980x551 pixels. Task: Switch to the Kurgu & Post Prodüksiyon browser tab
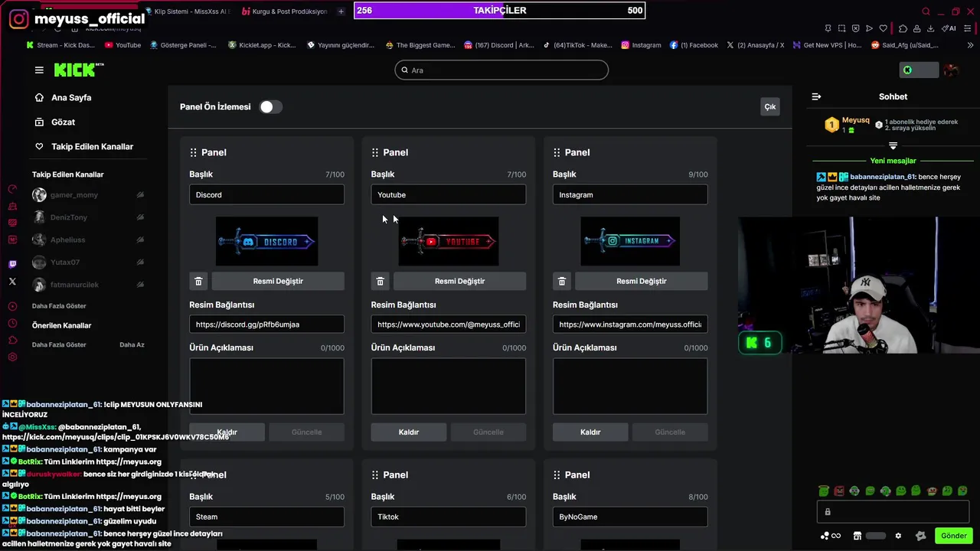coord(284,11)
